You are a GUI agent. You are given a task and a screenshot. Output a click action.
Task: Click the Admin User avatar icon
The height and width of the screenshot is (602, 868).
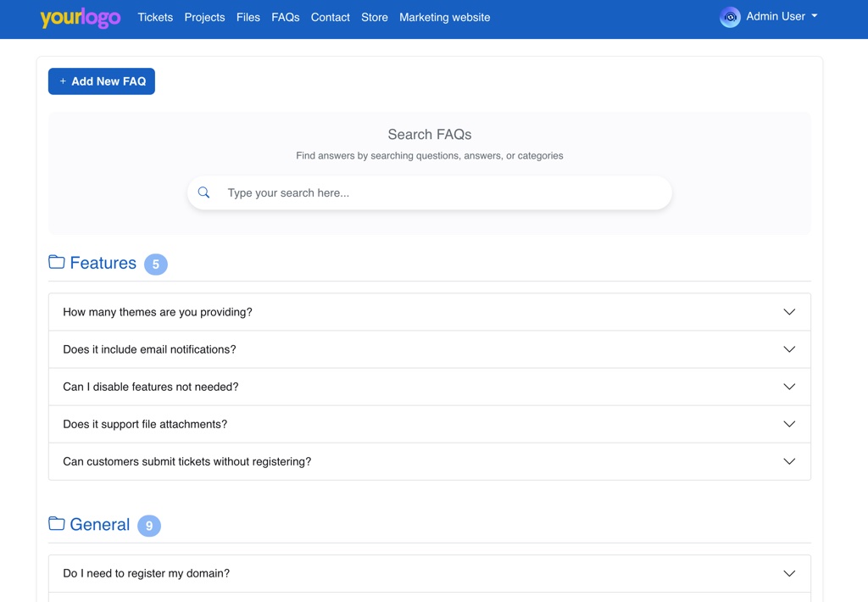coord(730,17)
